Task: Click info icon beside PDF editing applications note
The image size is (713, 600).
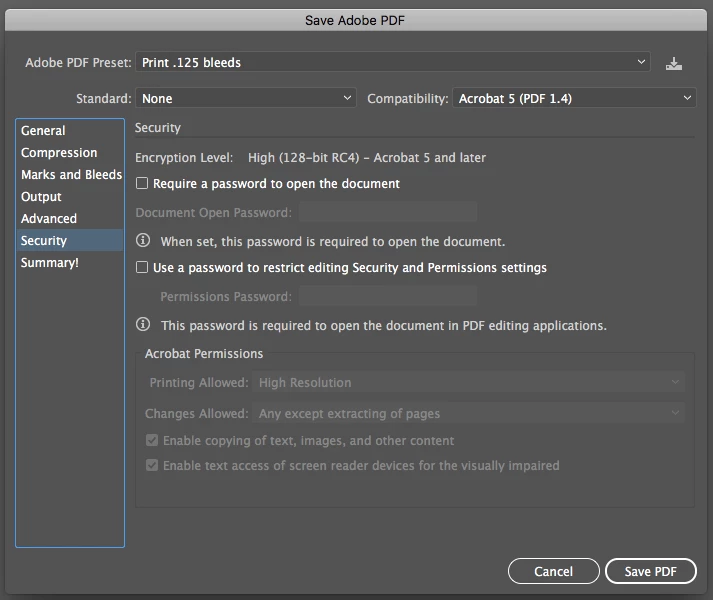Action: [143, 324]
